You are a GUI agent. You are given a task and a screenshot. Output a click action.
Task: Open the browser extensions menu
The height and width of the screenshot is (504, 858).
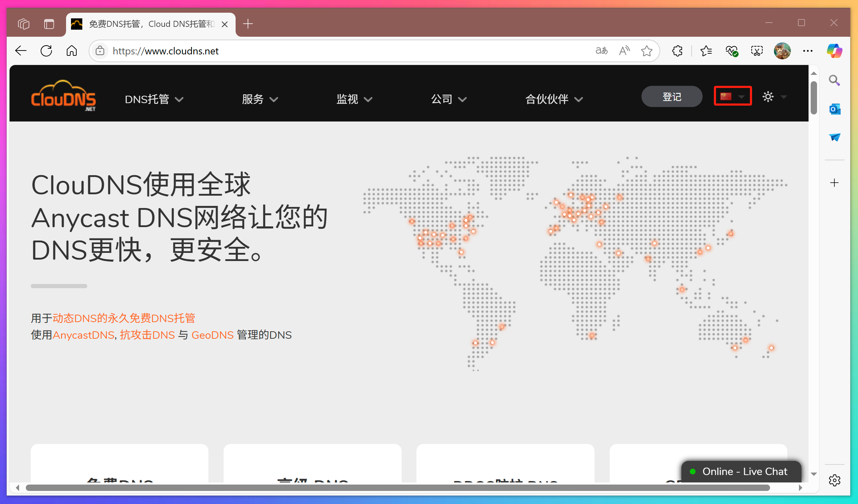click(677, 51)
